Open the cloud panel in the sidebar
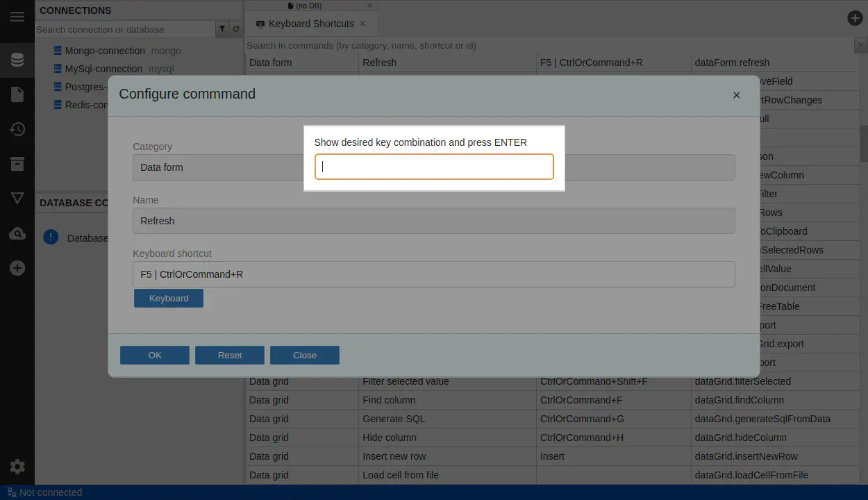Screen dimensions: 868x500 (x=17, y=234)
